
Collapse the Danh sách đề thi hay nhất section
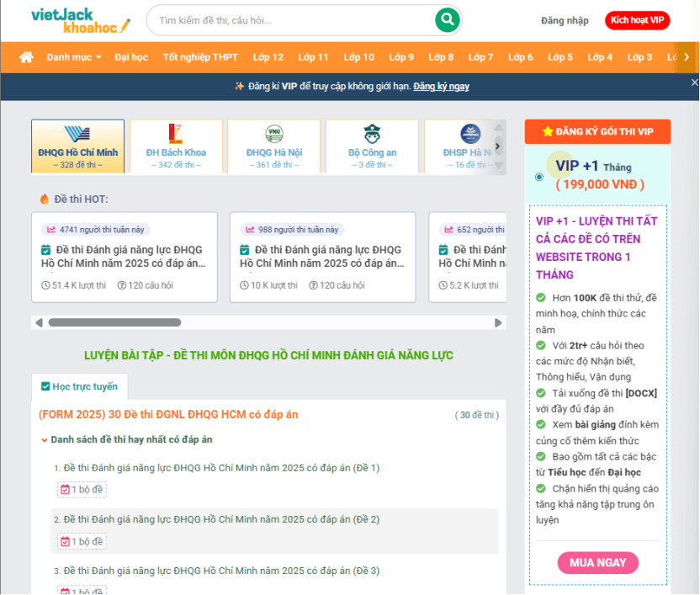[45, 440]
